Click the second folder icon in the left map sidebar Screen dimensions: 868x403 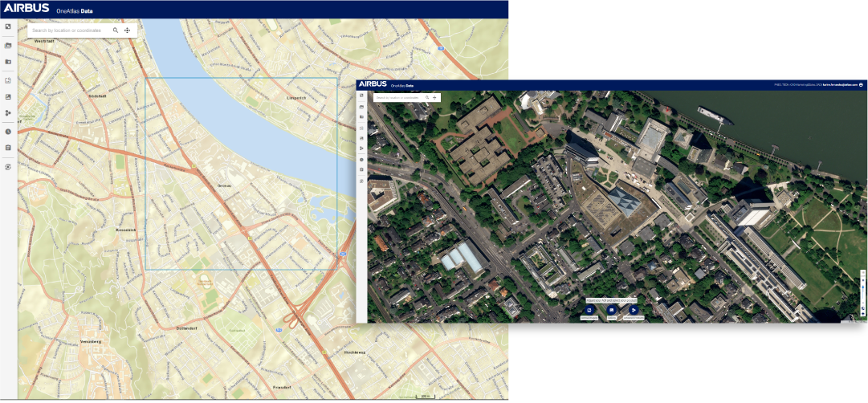(8, 61)
